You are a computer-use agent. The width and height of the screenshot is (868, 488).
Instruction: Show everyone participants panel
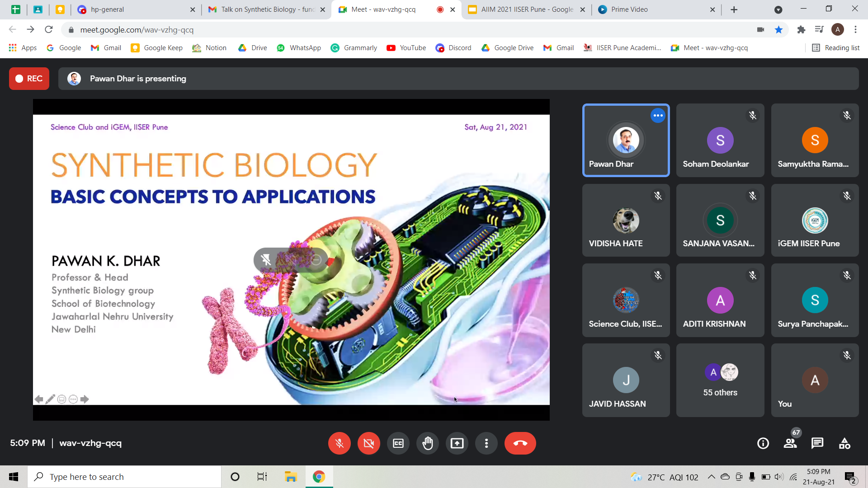coord(790,443)
